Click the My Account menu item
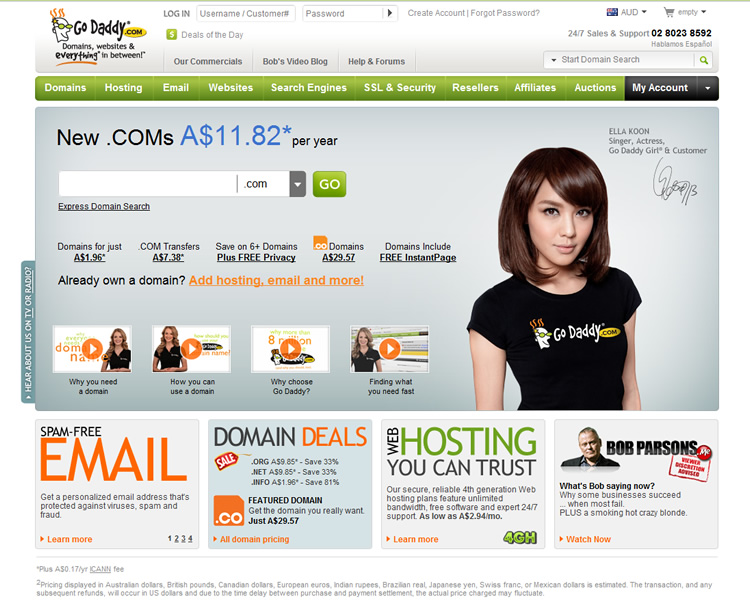 point(660,88)
